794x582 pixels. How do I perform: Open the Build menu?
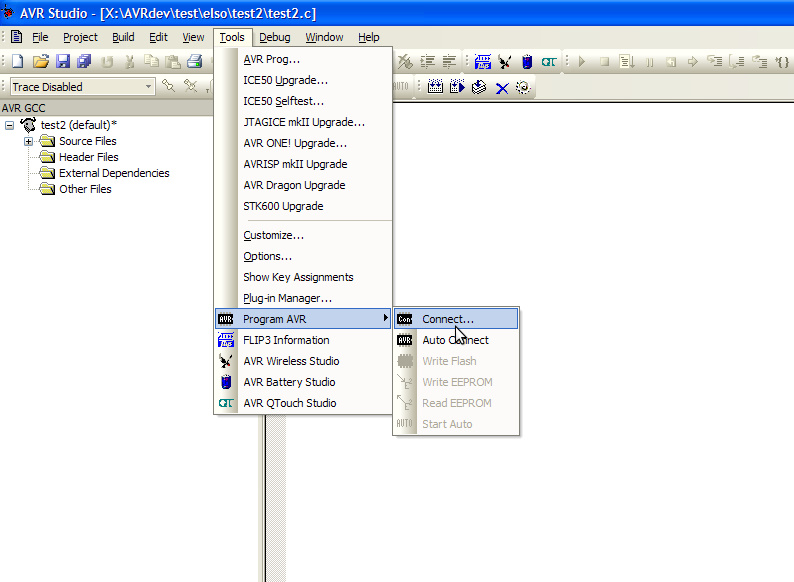(123, 37)
